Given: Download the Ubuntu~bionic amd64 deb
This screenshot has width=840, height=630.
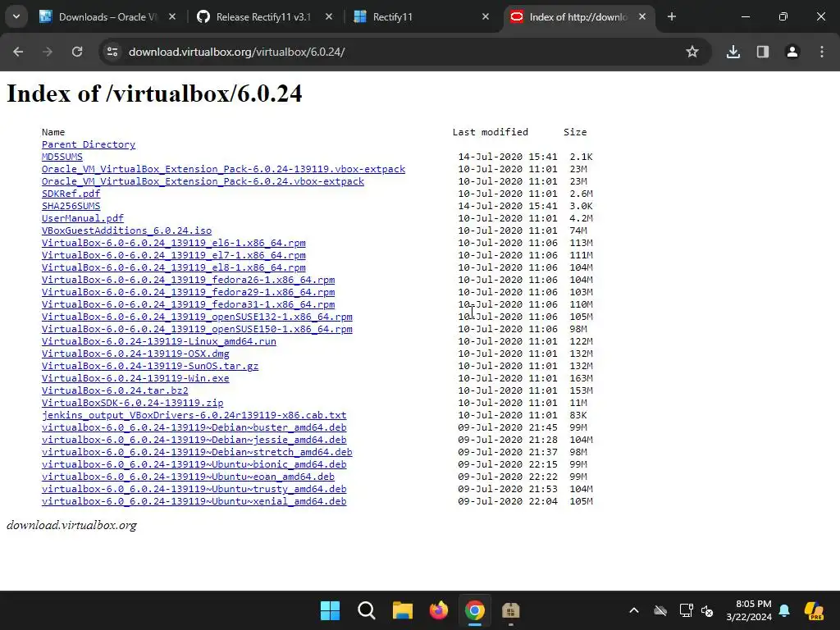Looking at the screenshot, I should coord(194,464).
